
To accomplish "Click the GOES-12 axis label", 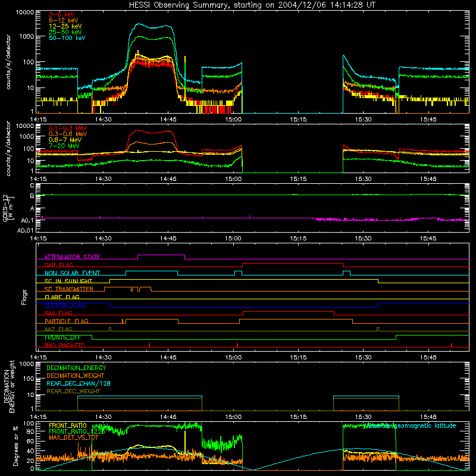I will [8, 208].
